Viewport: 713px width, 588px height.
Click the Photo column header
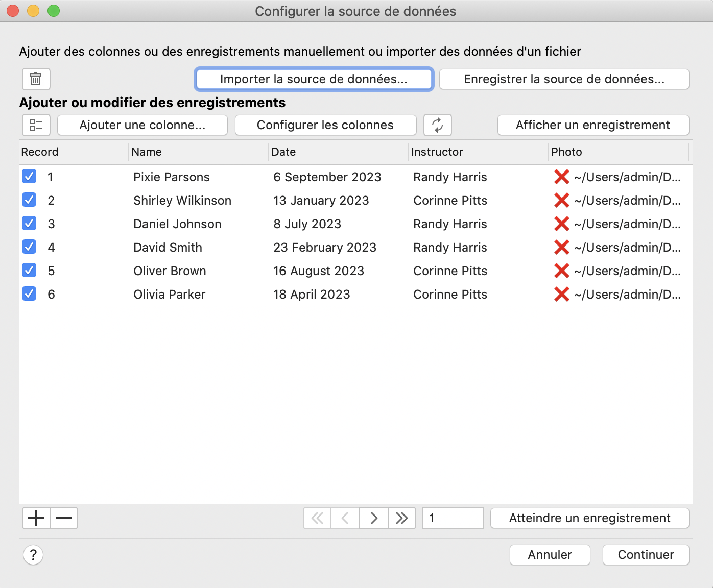tap(619, 152)
